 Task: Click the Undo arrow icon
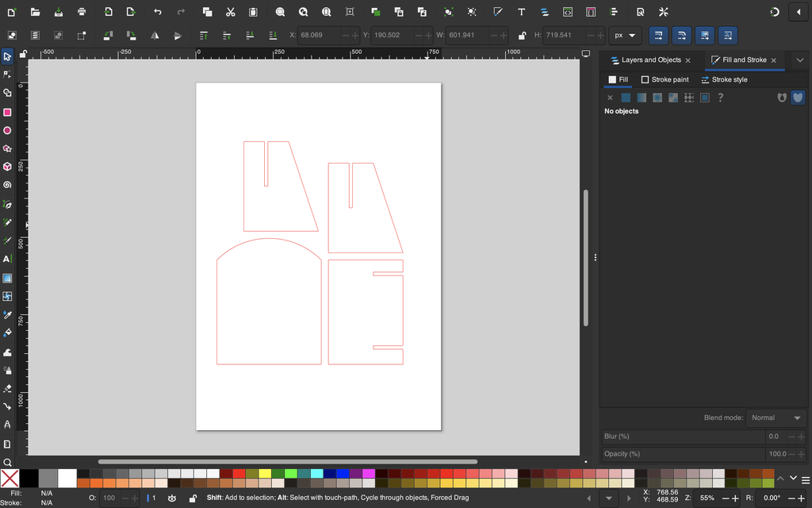tap(158, 12)
